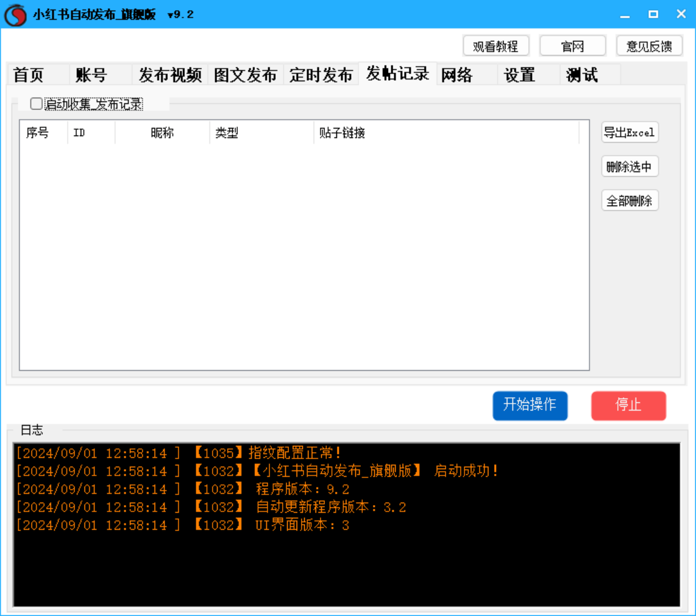Click the red 停止 button
Image resolution: width=696 pixels, height=616 pixels.
point(628,405)
